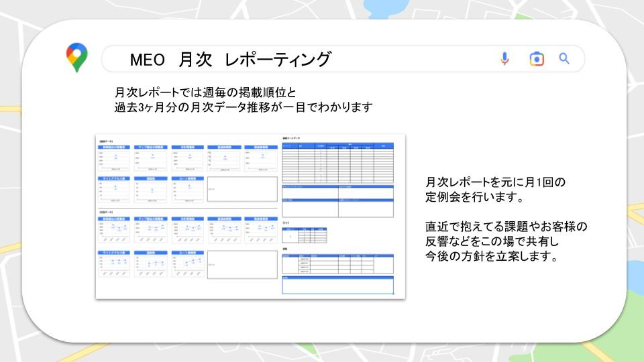Click the text line 過去3ヶ月分の月次データ推移が一目でわかります
Image resolution: width=644 pixels, height=362 pixels.
coord(243,107)
